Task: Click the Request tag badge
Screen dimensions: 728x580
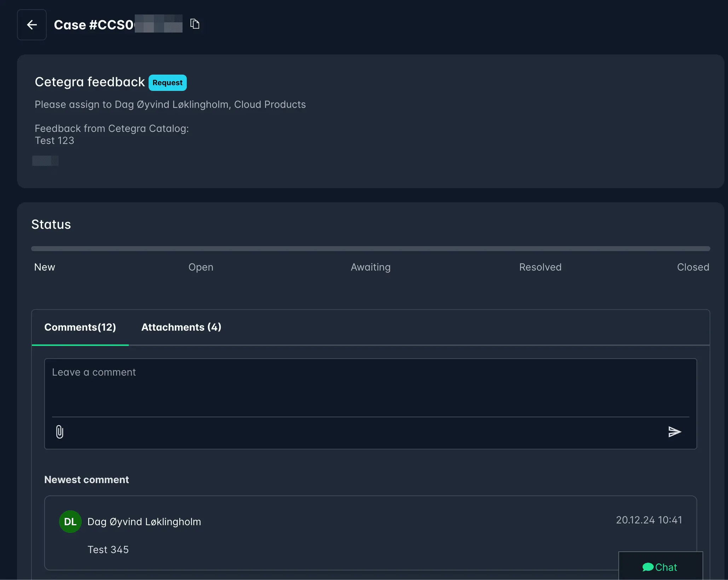Action: coord(167,83)
